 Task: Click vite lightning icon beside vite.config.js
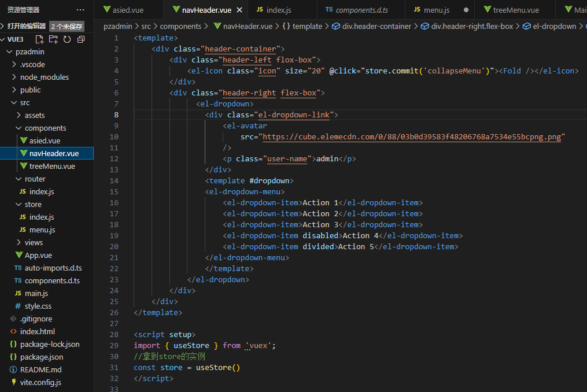[x=14, y=382]
